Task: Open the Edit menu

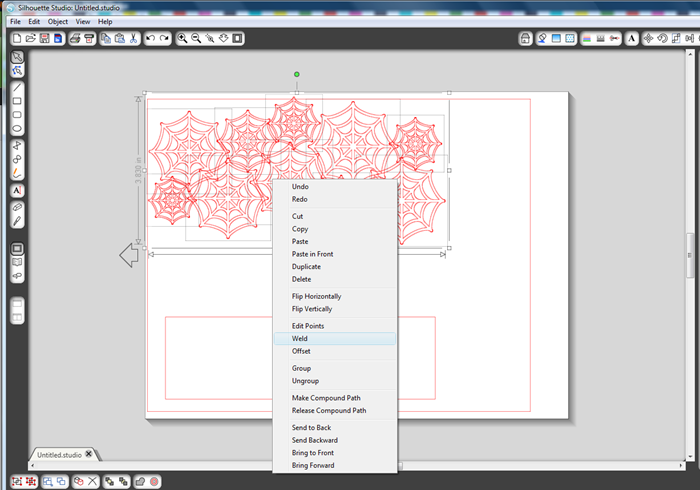Action: (x=34, y=21)
